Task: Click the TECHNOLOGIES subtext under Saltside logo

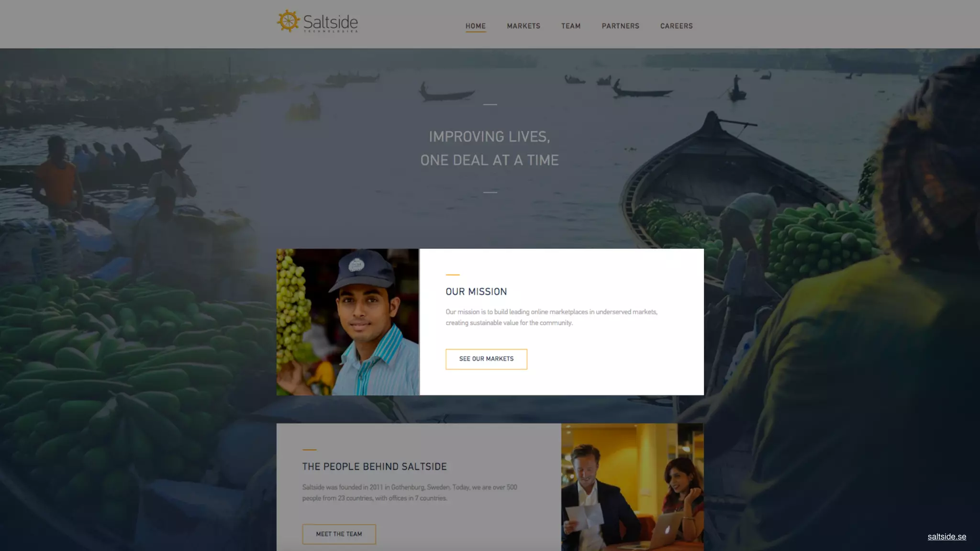Action: click(331, 31)
